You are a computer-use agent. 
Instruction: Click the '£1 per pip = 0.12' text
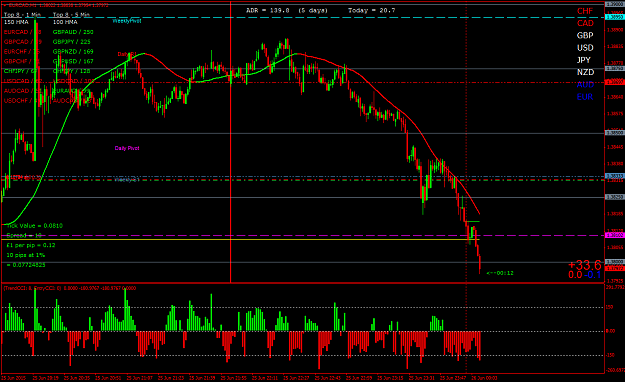click(31, 245)
